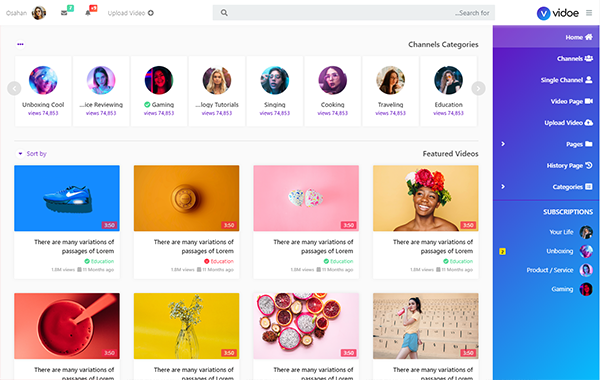
Task: Click Your Life subscription avatar
Action: coord(586,232)
